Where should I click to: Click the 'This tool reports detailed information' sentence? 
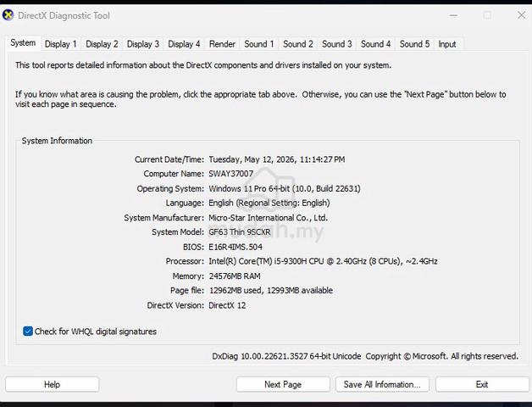pos(203,65)
